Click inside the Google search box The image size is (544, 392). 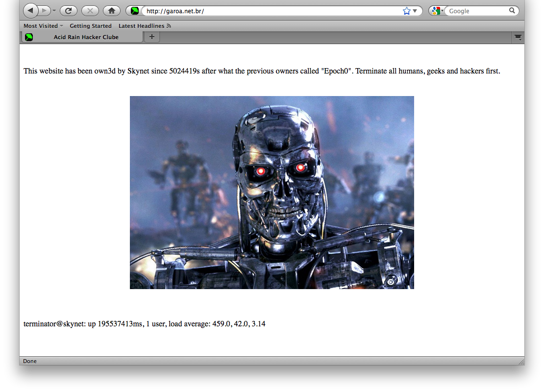pos(477,11)
